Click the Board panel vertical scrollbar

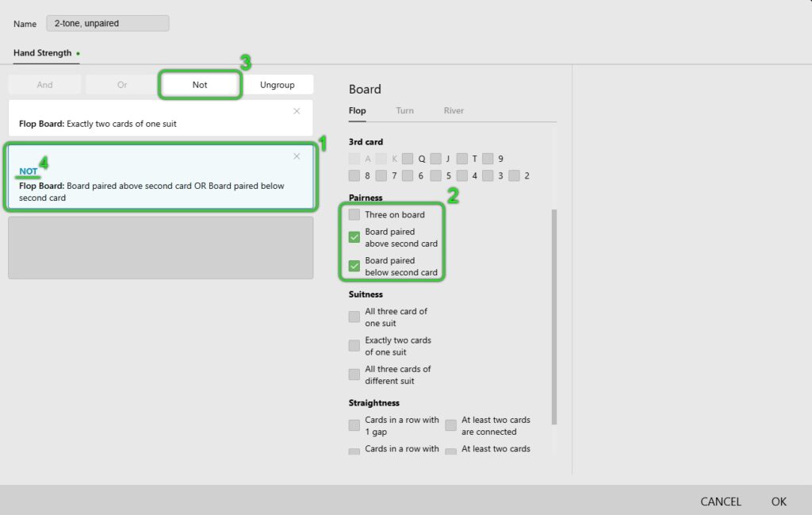coord(554,317)
